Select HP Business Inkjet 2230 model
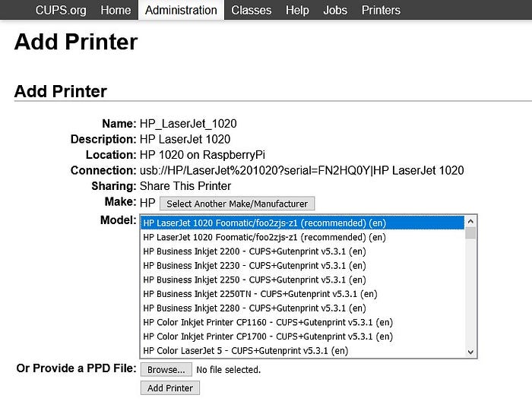Viewport: 532px width, 414px height. click(x=302, y=266)
